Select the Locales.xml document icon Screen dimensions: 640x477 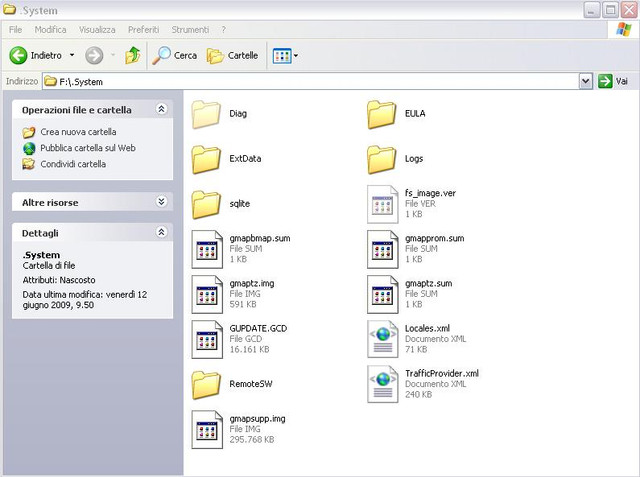(382, 339)
